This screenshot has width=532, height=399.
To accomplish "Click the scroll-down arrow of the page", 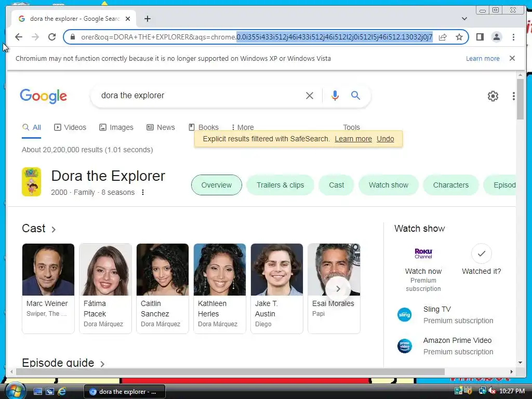I will pos(520,363).
